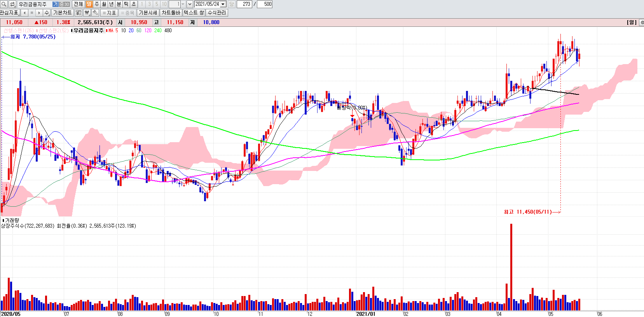Click the current price 11,050

14,23
